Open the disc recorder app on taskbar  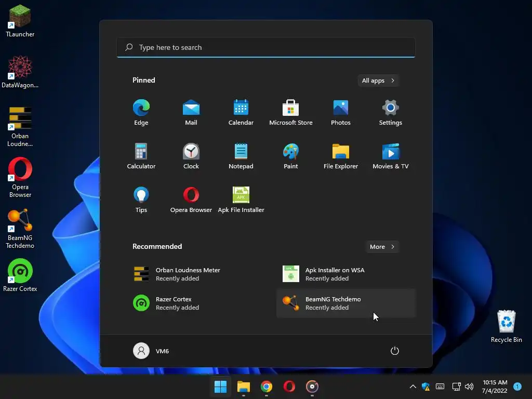pyautogui.click(x=312, y=387)
